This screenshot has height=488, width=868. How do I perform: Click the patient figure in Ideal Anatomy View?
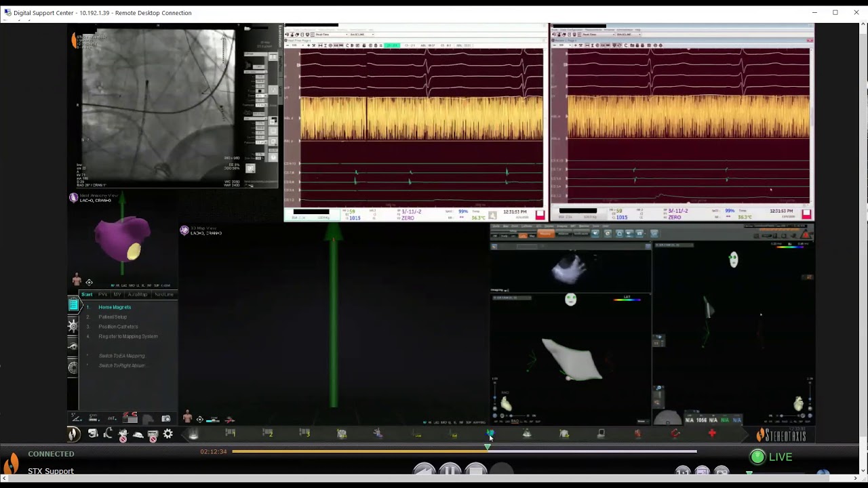[x=77, y=281]
